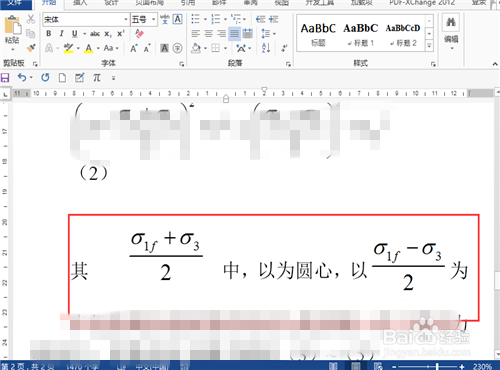Switch to the Insert ribbon tab
The height and width of the screenshot is (370, 500).
pyautogui.click(x=80, y=3)
